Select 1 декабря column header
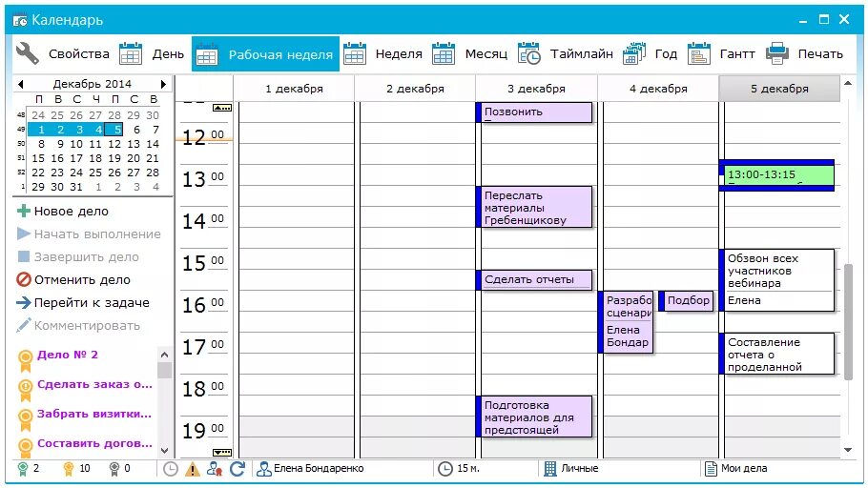The height and width of the screenshot is (488, 868). tap(294, 89)
